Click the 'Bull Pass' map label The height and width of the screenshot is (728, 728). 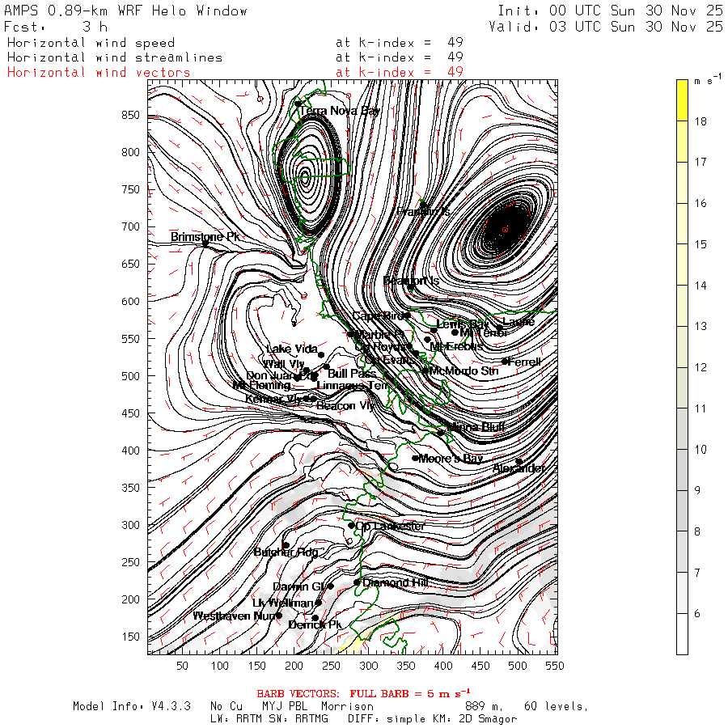pyautogui.click(x=352, y=373)
